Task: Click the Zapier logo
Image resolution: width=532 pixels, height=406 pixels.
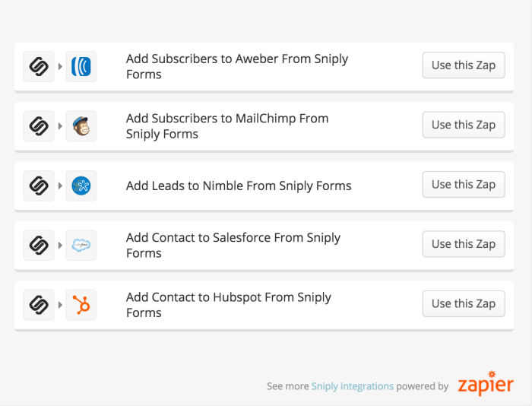Action: [486, 384]
